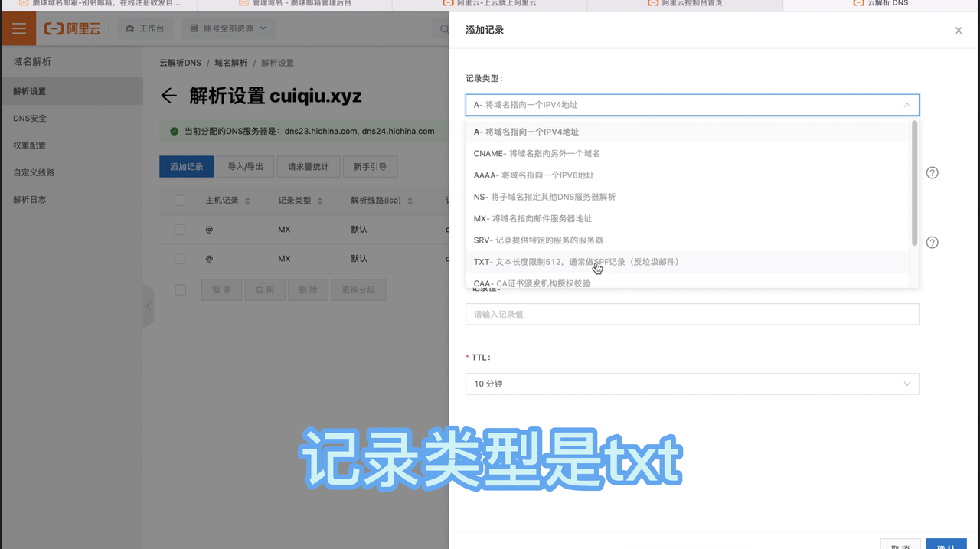Switch to 阿里云控制台首页 browser tab
Screen dimensions: 980x549
[x=685, y=4]
